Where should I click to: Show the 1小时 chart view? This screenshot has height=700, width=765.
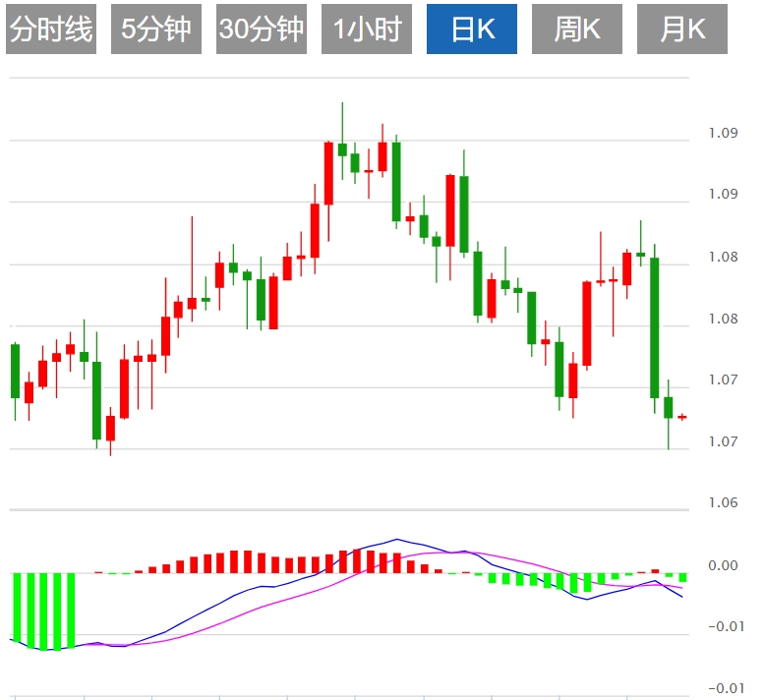point(367,30)
